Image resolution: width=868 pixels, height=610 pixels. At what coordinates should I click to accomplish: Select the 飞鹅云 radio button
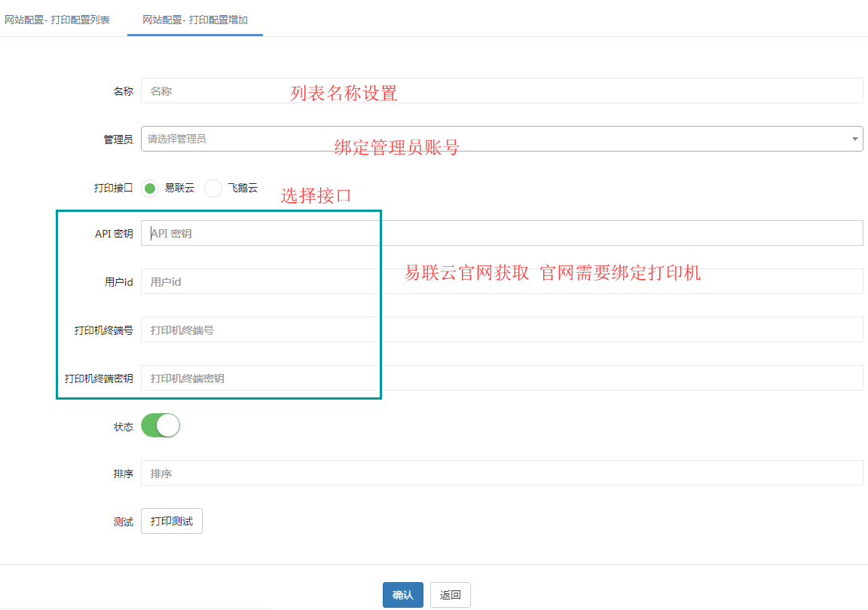pyautogui.click(x=213, y=189)
